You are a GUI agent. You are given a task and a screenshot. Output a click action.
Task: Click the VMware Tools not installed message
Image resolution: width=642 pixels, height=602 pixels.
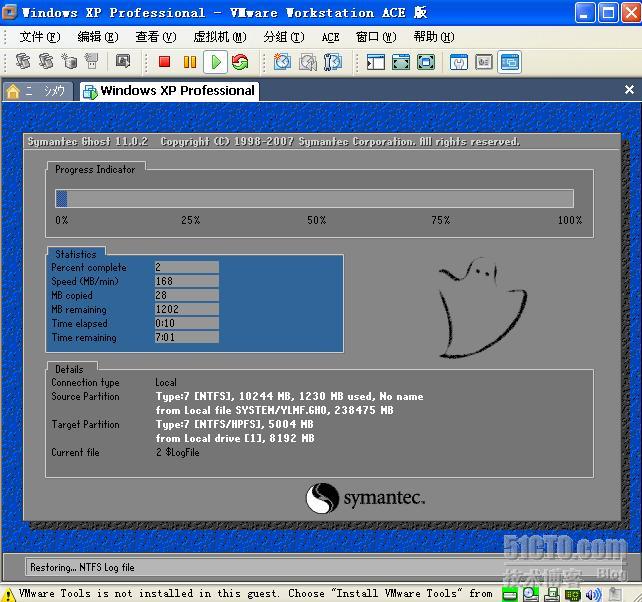pyautogui.click(x=255, y=593)
